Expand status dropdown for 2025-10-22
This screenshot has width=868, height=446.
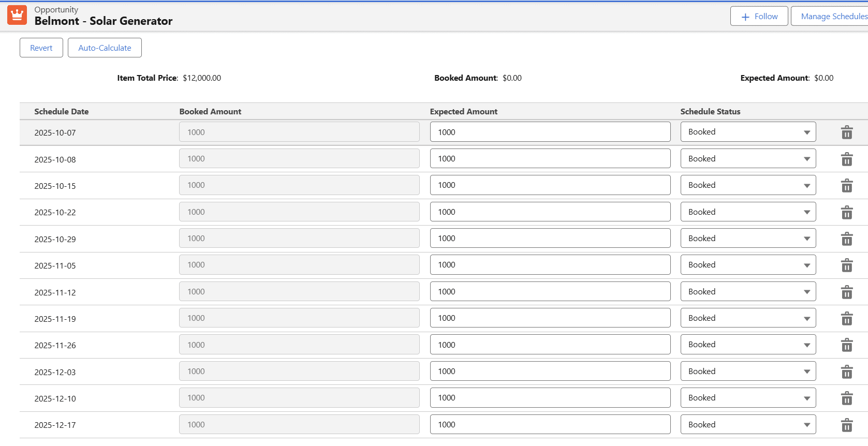pos(747,212)
